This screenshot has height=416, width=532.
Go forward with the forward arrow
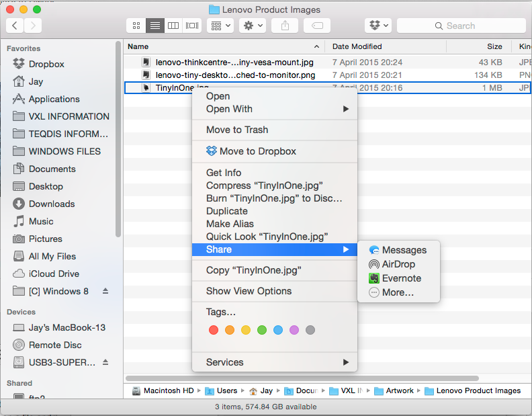pos(33,26)
